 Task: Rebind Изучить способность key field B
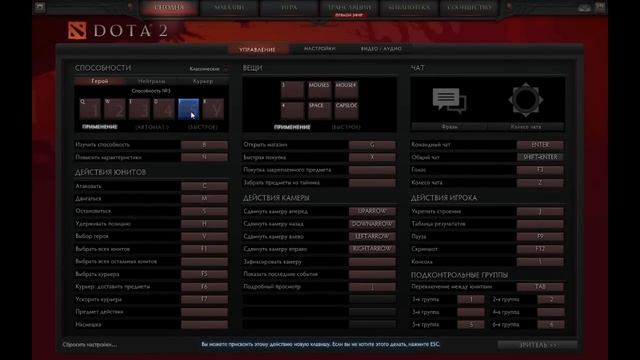coord(204,145)
